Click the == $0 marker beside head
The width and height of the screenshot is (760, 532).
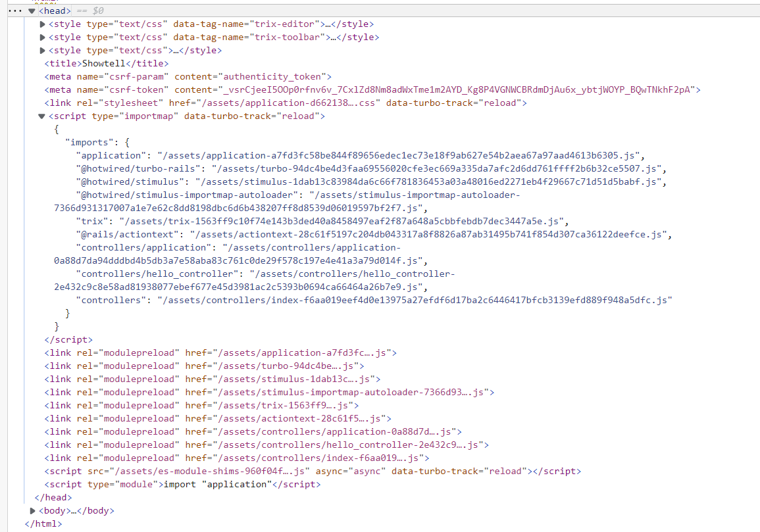pos(90,11)
